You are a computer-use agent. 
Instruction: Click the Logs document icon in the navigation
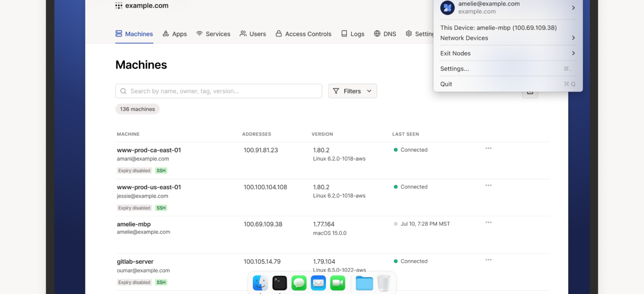344,34
